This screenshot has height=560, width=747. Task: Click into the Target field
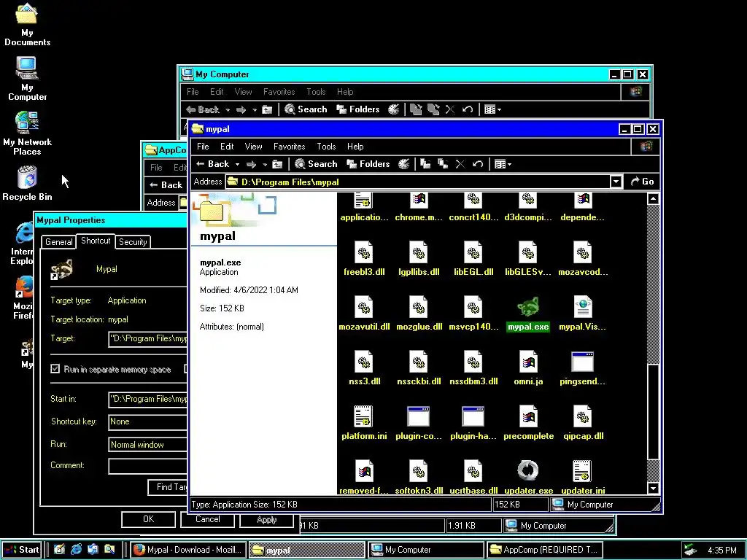[148, 339]
